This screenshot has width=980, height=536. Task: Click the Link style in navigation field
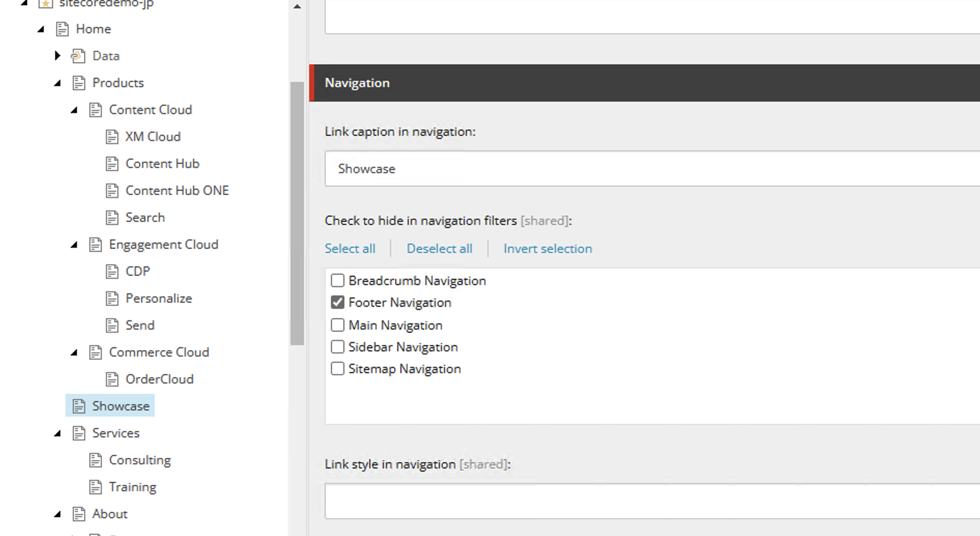pos(652,501)
